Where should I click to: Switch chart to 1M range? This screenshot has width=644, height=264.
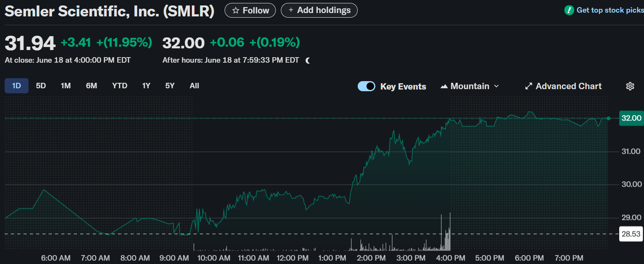coord(65,86)
